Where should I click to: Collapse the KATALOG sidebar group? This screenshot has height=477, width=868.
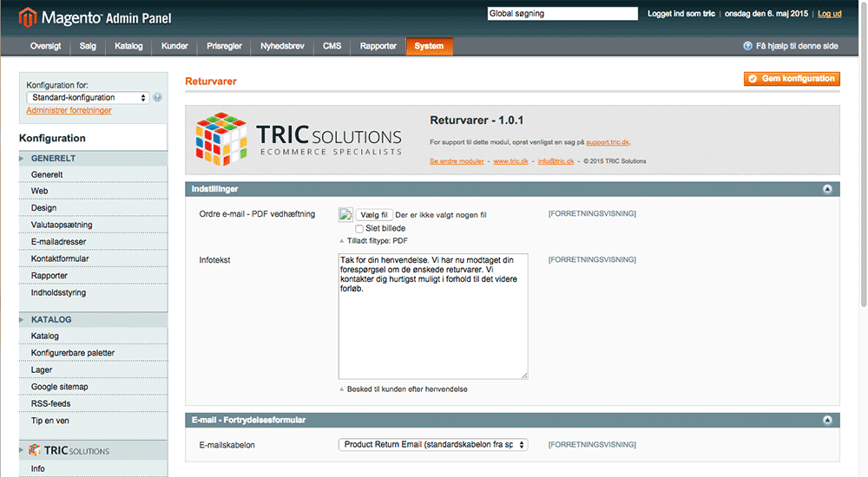point(24,319)
